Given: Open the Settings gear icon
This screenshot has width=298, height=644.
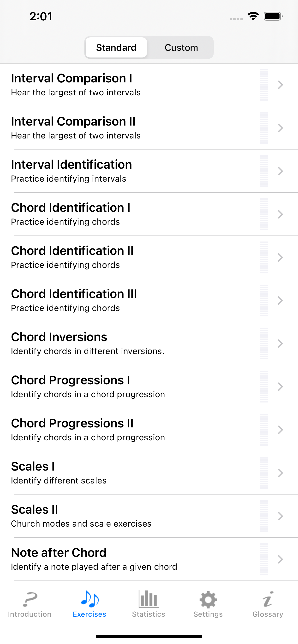Looking at the screenshot, I should pyautogui.click(x=208, y=599).
